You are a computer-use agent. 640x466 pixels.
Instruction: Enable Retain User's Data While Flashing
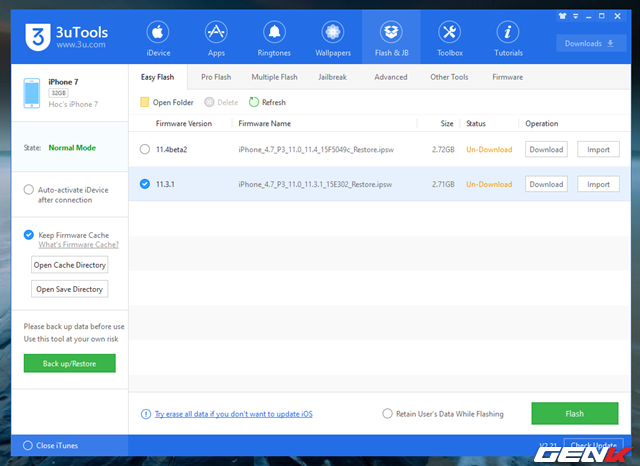click(387, 413)
